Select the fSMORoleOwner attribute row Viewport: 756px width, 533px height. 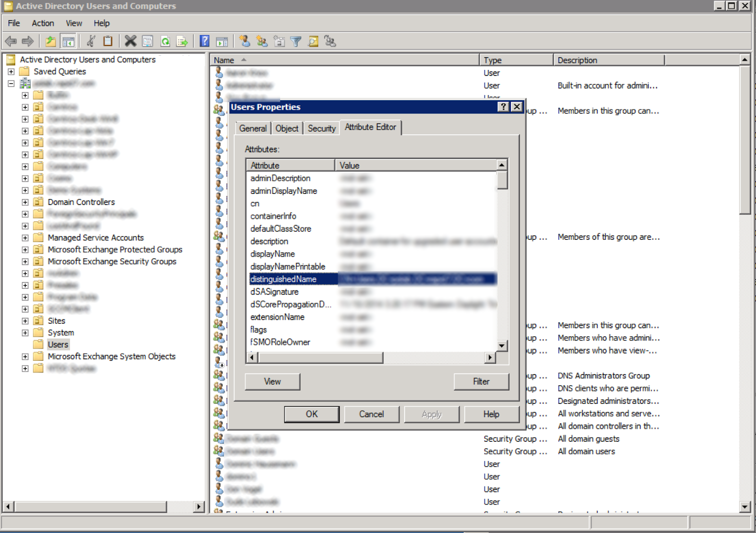(x=373, y=342)
